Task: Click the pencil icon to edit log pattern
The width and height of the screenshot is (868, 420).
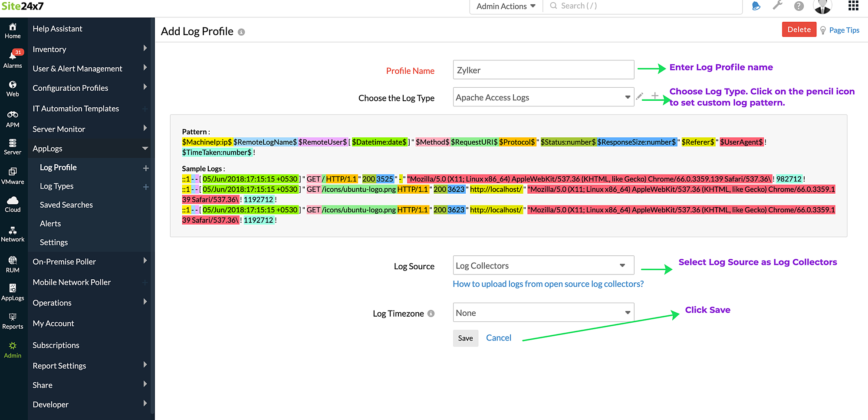Action: [639, 96]
